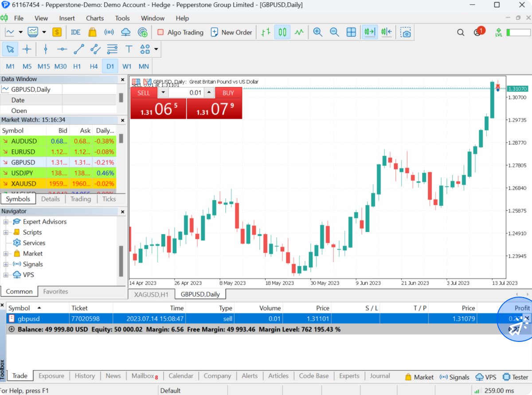The height and width of the screenshot is (395, 532).
Task: Toggle chart shift from right border
Action: 386,32
